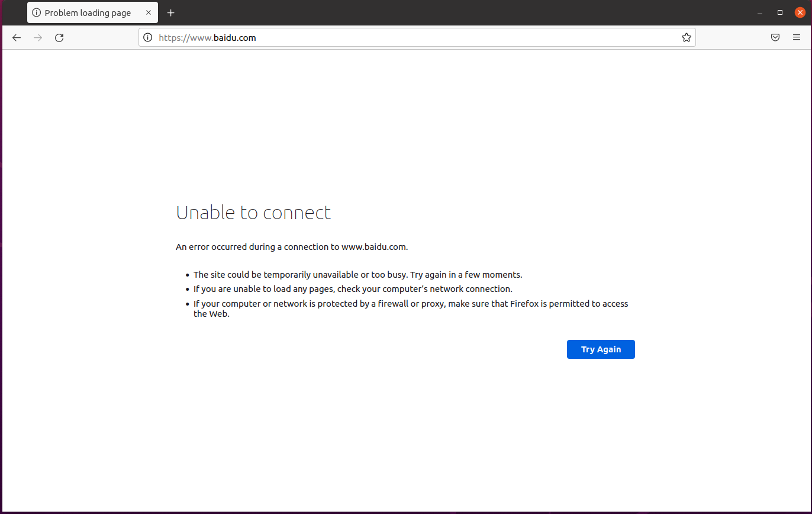Bookmark this page with the star
812x514 pixels.
coord(686,38)
